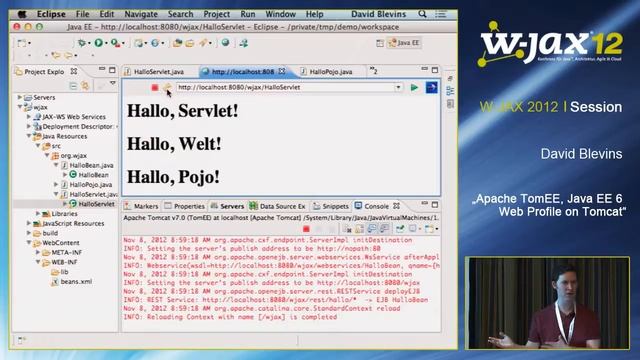Collapse the org.wjax package node
The height and width of the screenshot is (360, 640).
[47, 156]
